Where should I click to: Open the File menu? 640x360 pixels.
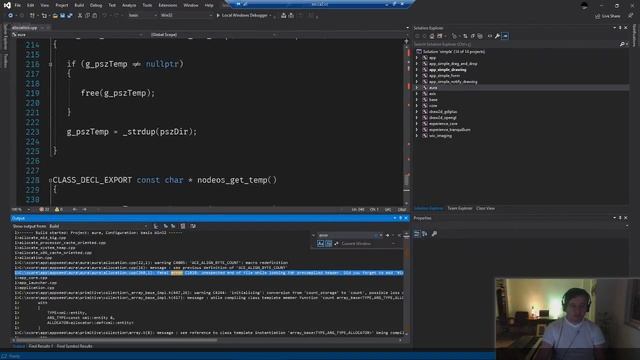(x=18, y=5)
